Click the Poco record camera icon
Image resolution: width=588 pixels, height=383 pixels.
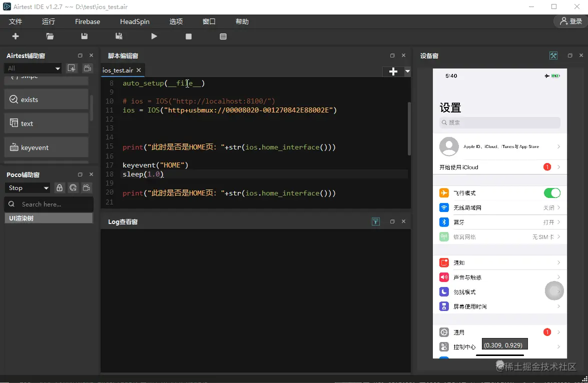(x=87, y=188)
